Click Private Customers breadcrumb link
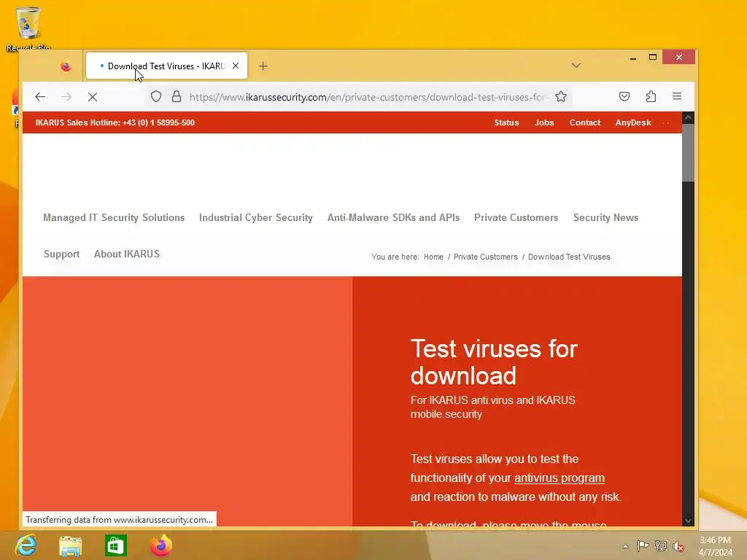The height and width of the screenshot is (560, 747). point(485,257)
